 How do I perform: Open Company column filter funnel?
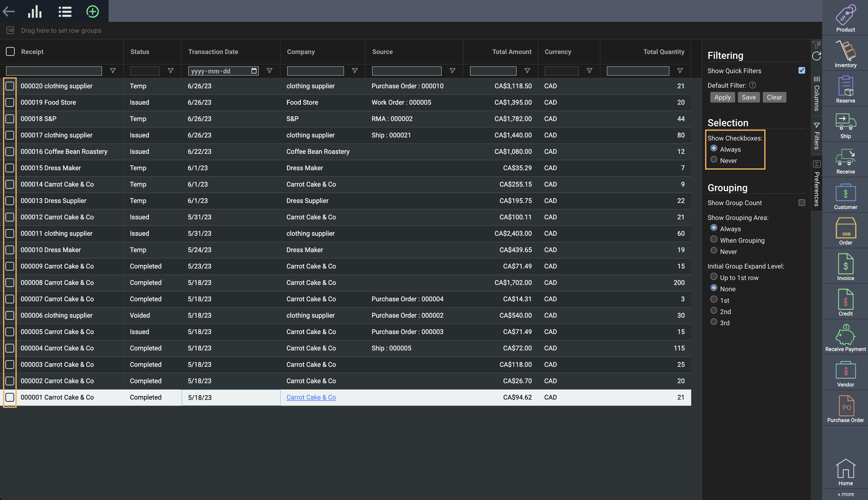[x=355, y=71]
